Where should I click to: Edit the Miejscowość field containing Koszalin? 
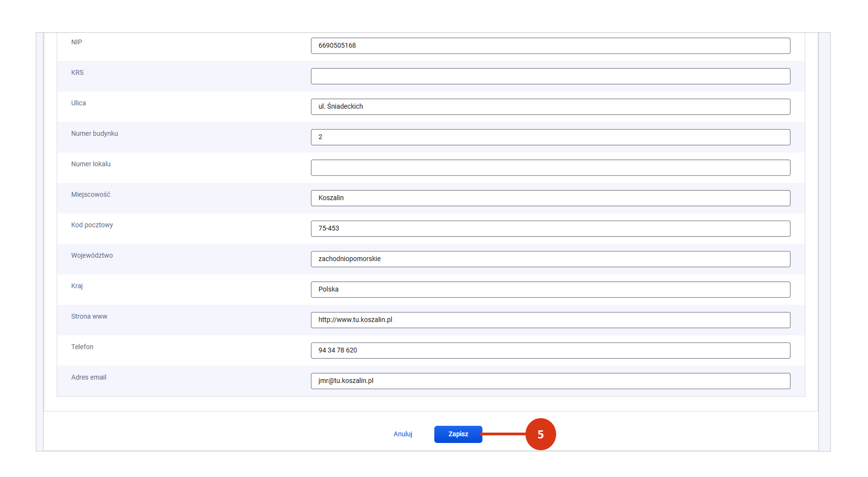coord(550,198)
